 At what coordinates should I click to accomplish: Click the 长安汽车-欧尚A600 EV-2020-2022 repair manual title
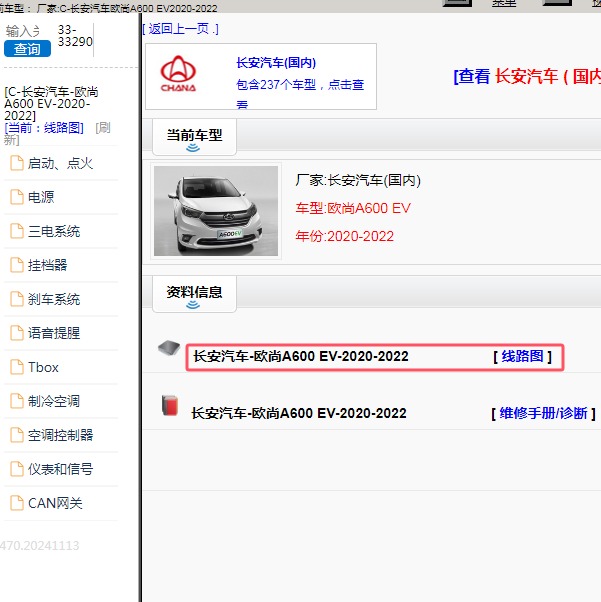click(x=299, y=413)
